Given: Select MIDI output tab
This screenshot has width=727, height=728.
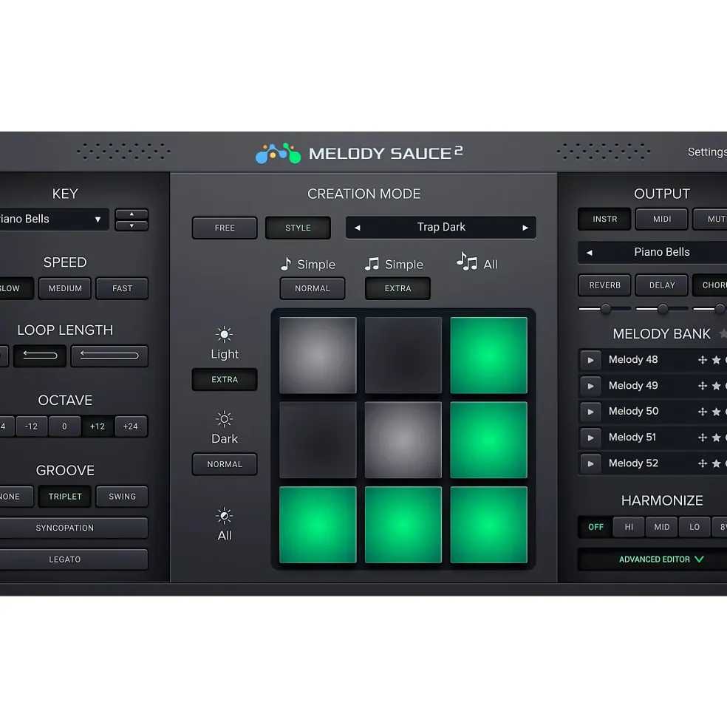Looking at the screenshot, I should [x=662, y=220].
